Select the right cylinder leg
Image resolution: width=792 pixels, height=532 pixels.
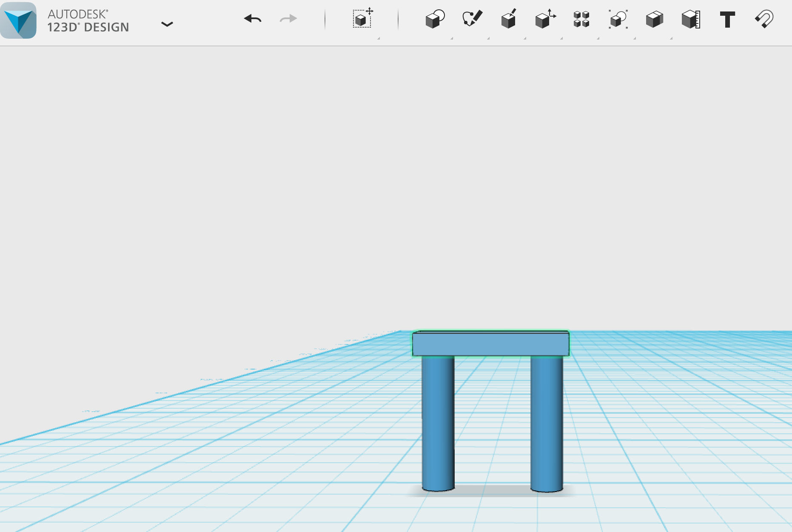[x=547, y=424]
